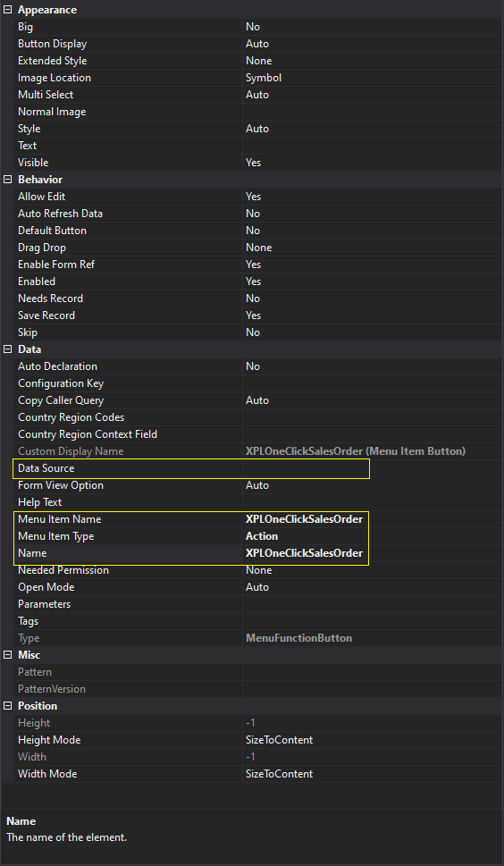
Task: Open Drag Drop value None
Action: [x=373, y=248]
